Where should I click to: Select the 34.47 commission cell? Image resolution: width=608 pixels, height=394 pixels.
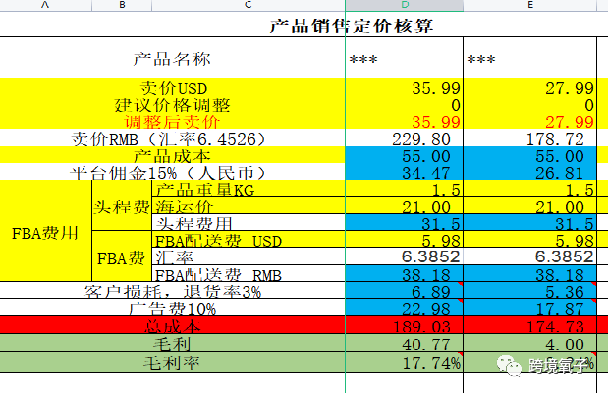[x=404, y=172]
